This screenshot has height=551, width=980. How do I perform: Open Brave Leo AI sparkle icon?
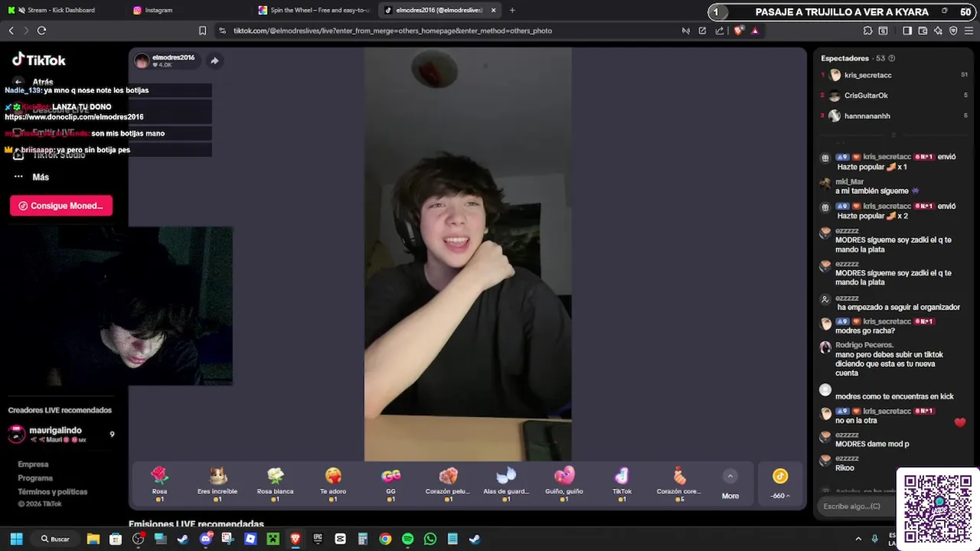[x=938, y=31]
